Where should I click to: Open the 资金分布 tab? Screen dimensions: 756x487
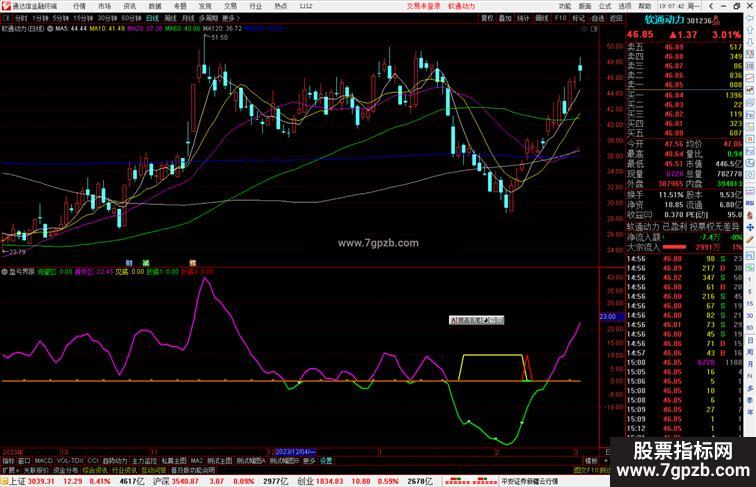pos(66,470)
